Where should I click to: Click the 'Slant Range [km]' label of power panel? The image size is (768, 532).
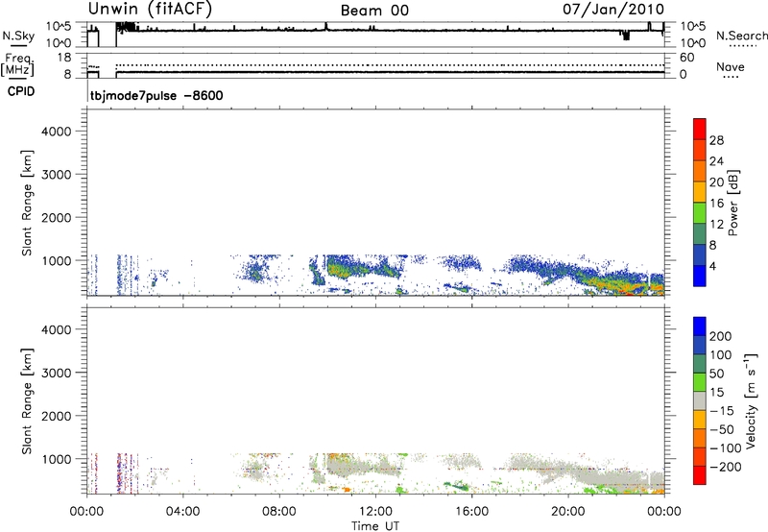point(27,203)
